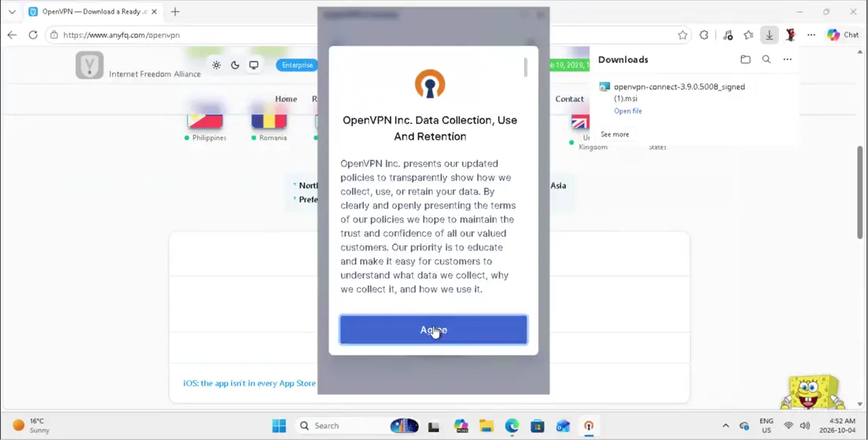Open Microsoft Store from taskbar
The image size is (868, 440).
537,426
